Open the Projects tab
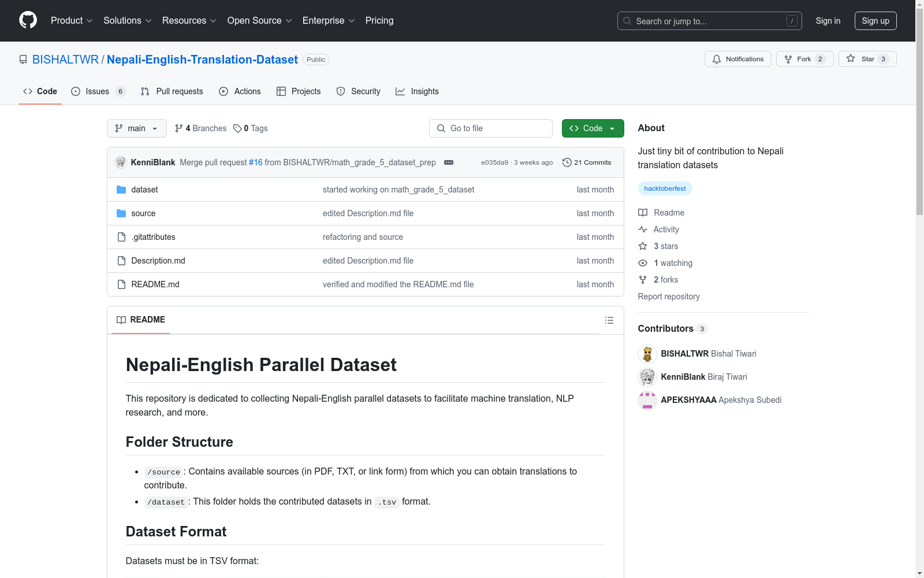This screenshot has width=924, height=578. (x=299, y=91)
